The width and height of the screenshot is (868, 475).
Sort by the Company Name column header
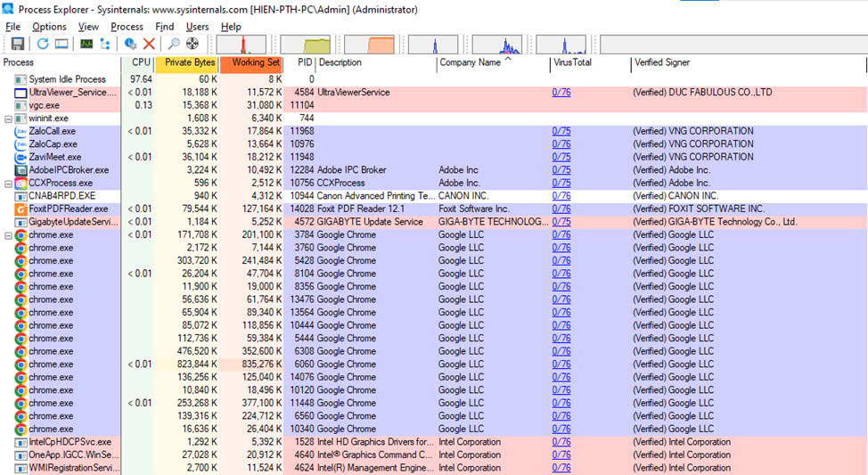click(x=493, y=62)
